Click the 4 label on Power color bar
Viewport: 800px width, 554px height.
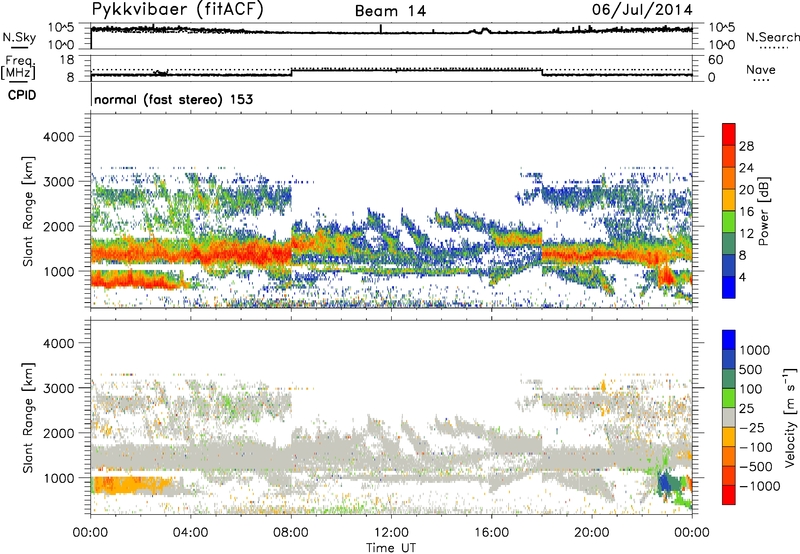pos(742,278)
